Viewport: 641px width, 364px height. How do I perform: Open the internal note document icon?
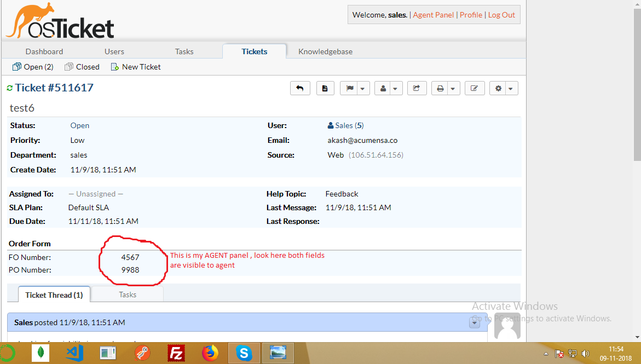coord(325,88)
